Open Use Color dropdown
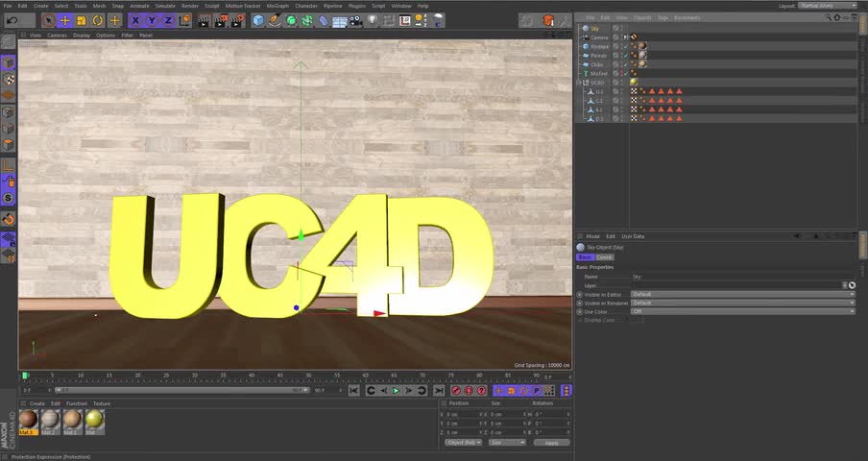This screenshot has height=461, width=868. point(743,311)
